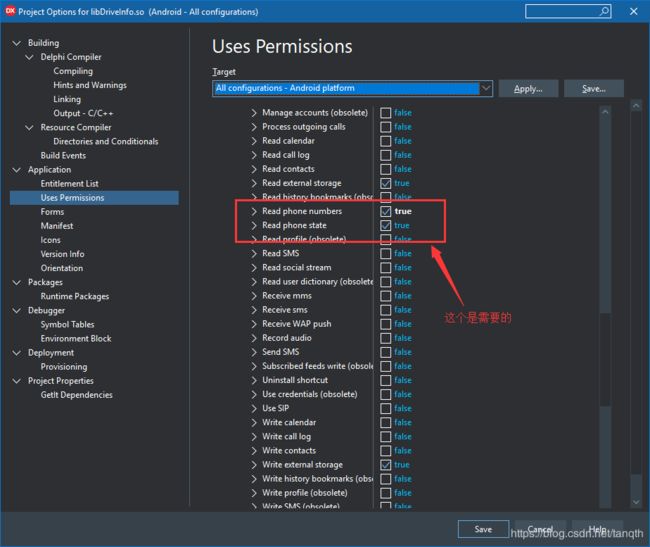Go to Runtime Packages settings

coord(74,296)
